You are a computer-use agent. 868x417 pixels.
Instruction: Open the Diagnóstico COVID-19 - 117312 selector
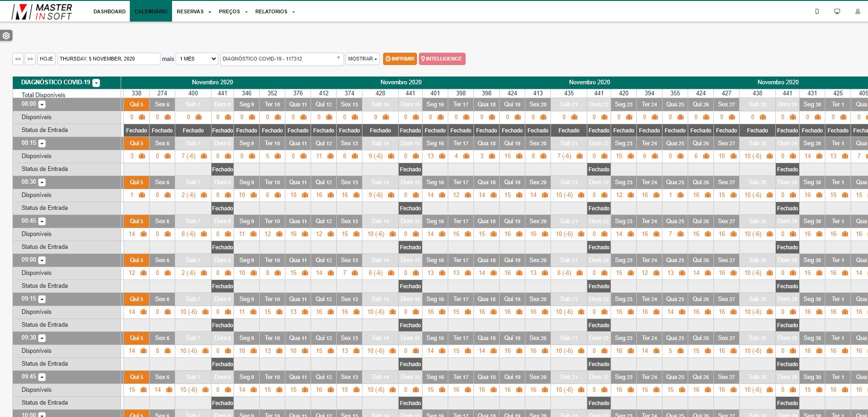point(282,59)
